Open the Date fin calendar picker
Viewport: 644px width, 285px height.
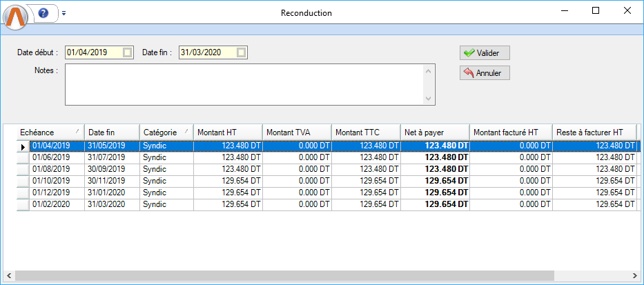pos(241,52)
